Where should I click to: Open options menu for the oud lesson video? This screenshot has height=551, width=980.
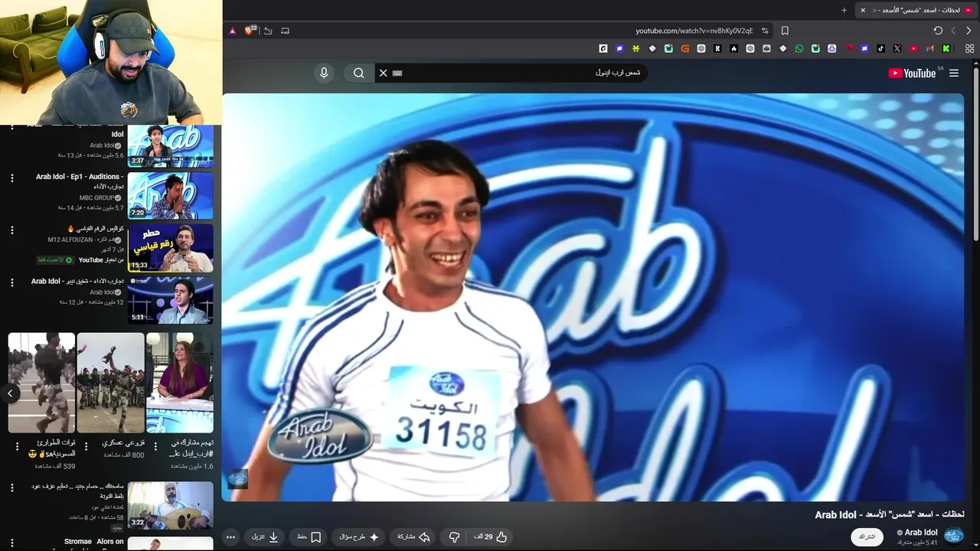pos(11,487)
